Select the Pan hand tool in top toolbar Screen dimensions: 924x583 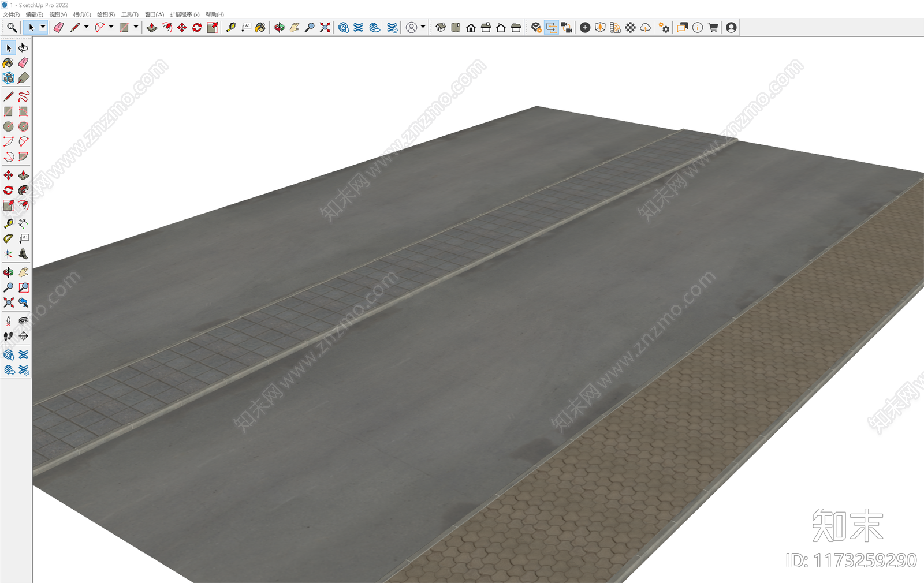pyautogui.click(x=295, y=27)
